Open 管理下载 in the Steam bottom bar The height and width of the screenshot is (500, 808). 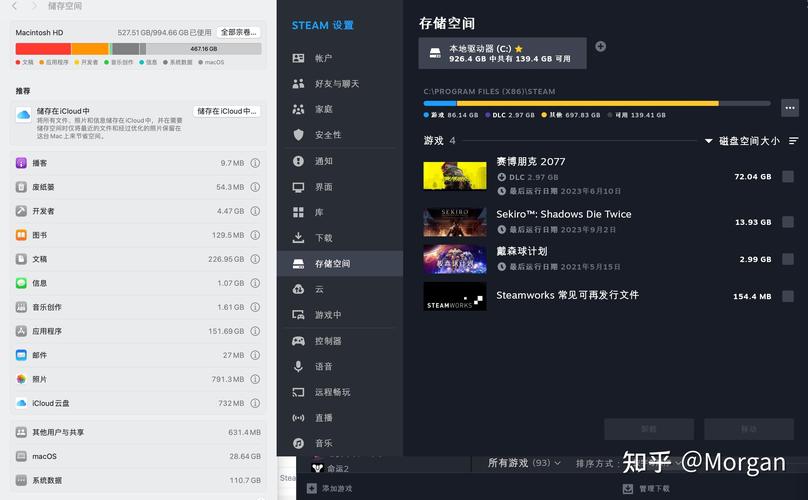point(646,489)
